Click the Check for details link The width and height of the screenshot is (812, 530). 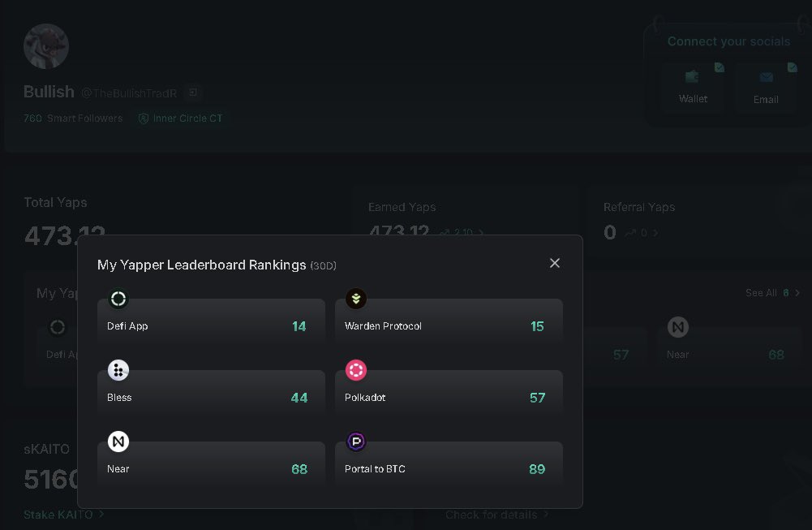(496, 515)
